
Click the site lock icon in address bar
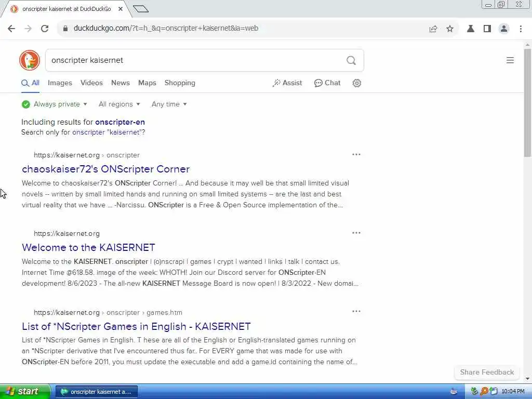point(65,29)
